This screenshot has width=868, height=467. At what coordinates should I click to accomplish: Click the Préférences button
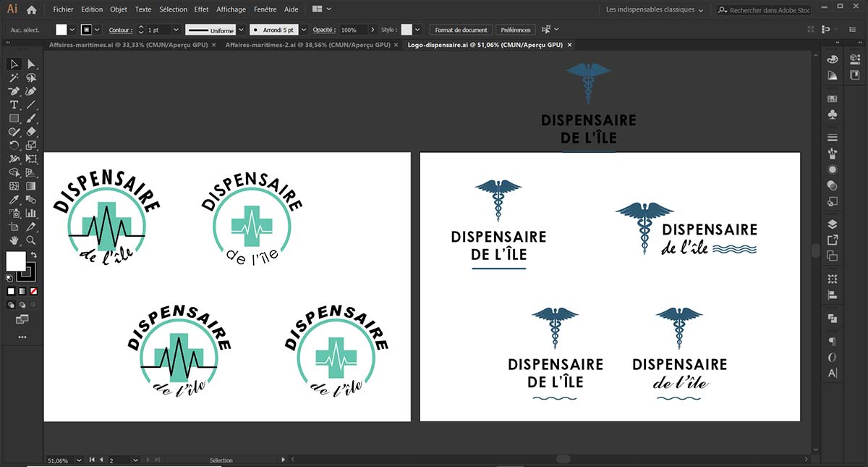tap(516, 30)
